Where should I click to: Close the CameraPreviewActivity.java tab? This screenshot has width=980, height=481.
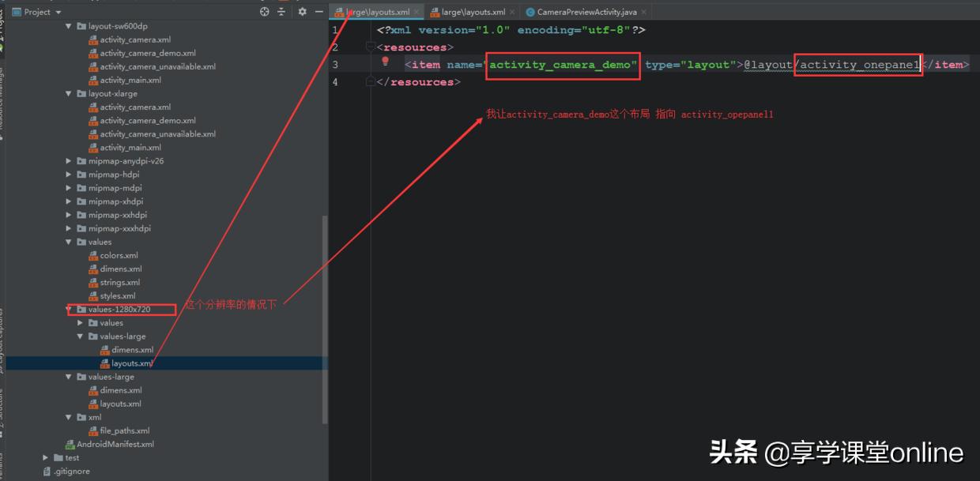(644, 12)
